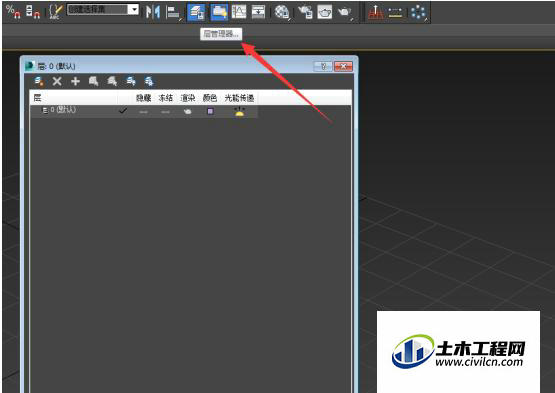The image size is (555, 393).
Task: Click the red axis pivot icon in toolbar
Action: click(x=376, y=12)
